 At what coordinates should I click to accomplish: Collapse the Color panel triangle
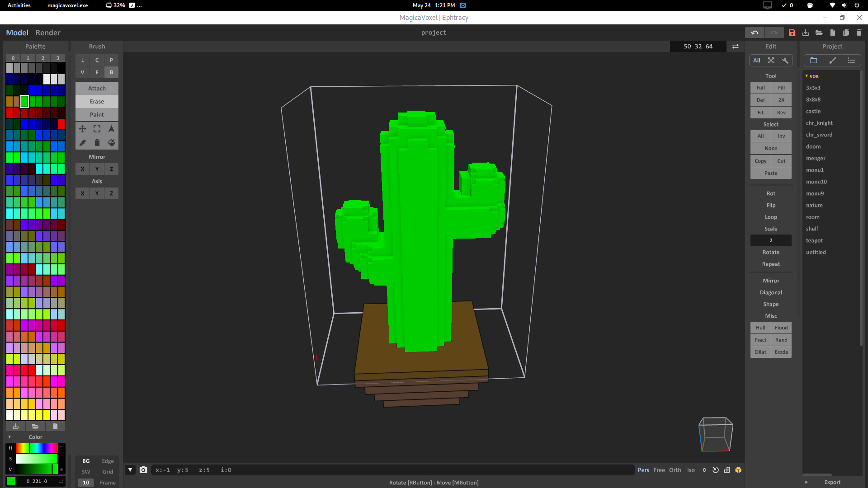(x=9, y=437)
